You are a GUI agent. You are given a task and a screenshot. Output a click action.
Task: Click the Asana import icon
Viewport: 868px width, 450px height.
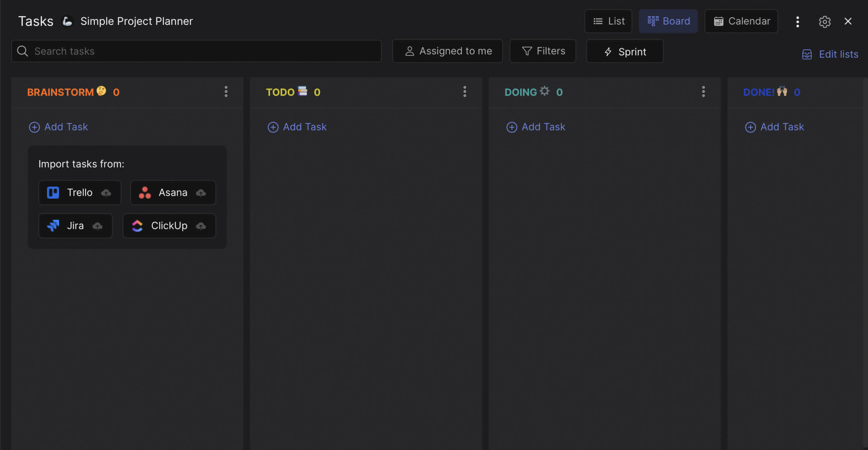[145, 192]
